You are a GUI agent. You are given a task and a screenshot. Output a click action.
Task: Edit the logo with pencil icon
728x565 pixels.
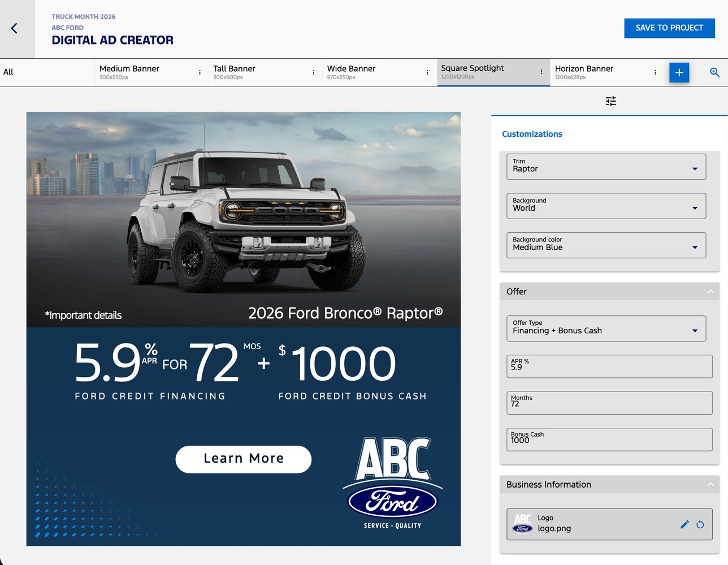[x=684, y=524]
